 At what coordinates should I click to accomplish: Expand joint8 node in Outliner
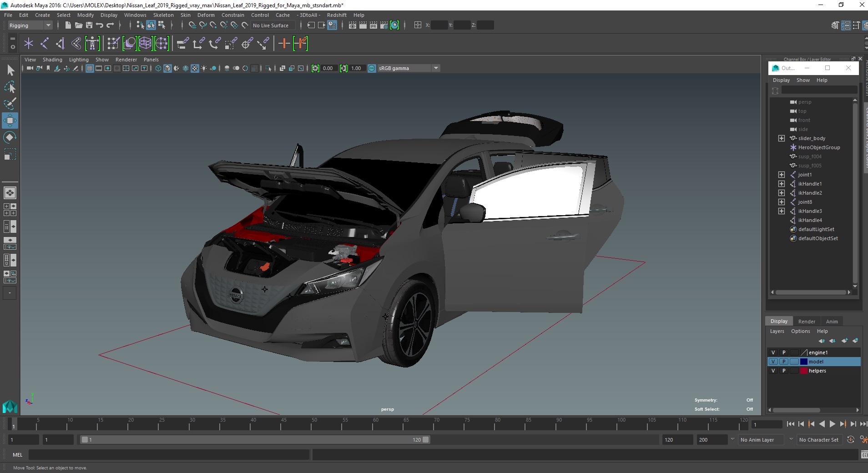click(782, 202)
